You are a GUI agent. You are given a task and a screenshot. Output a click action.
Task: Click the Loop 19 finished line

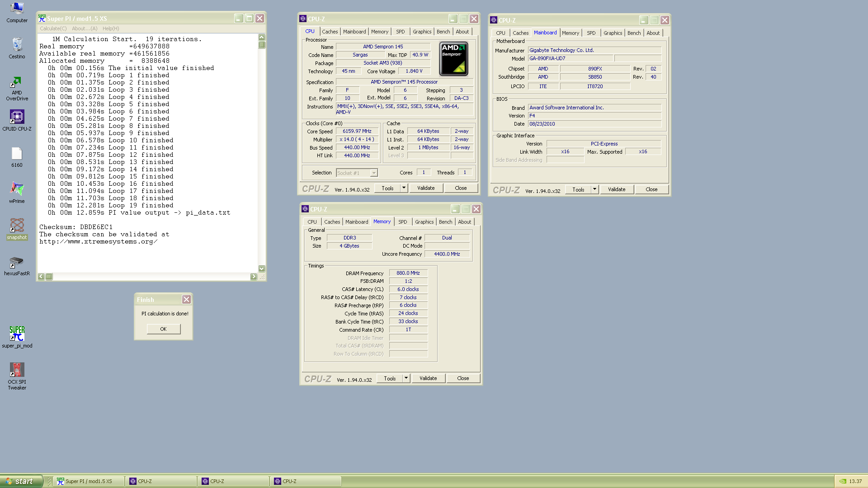[x=110, y=206]
